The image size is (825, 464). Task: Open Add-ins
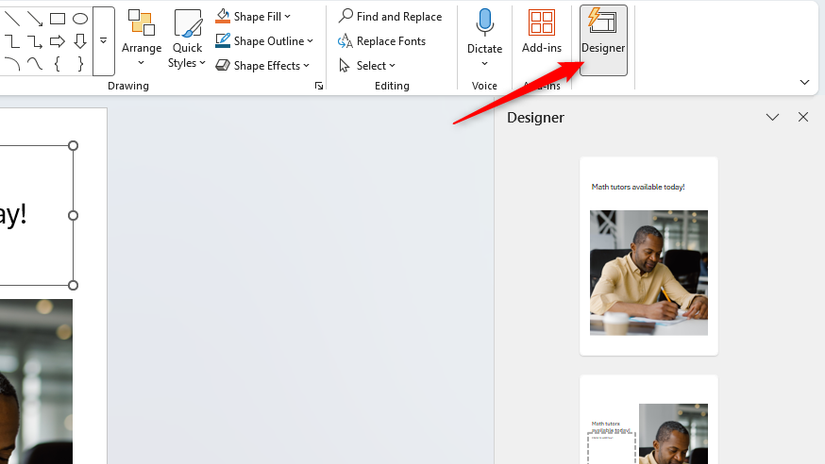[541, 32]
